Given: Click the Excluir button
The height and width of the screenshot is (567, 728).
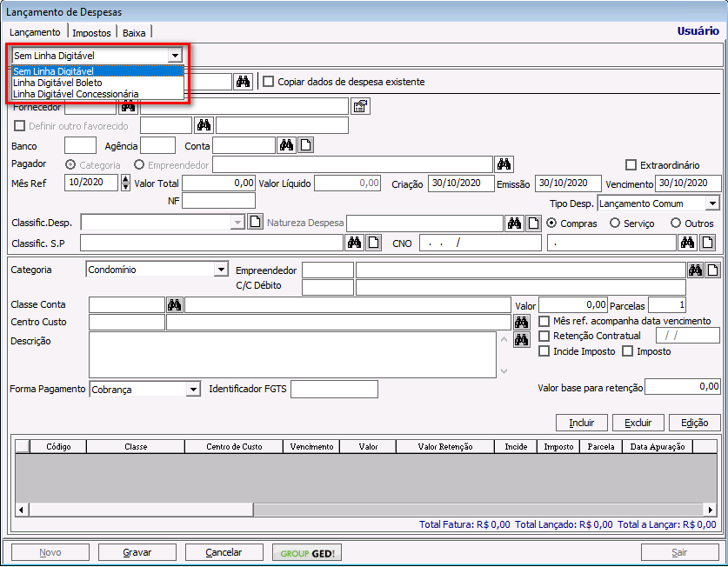Looking at the screenshot, I should [x=638, y=423].
